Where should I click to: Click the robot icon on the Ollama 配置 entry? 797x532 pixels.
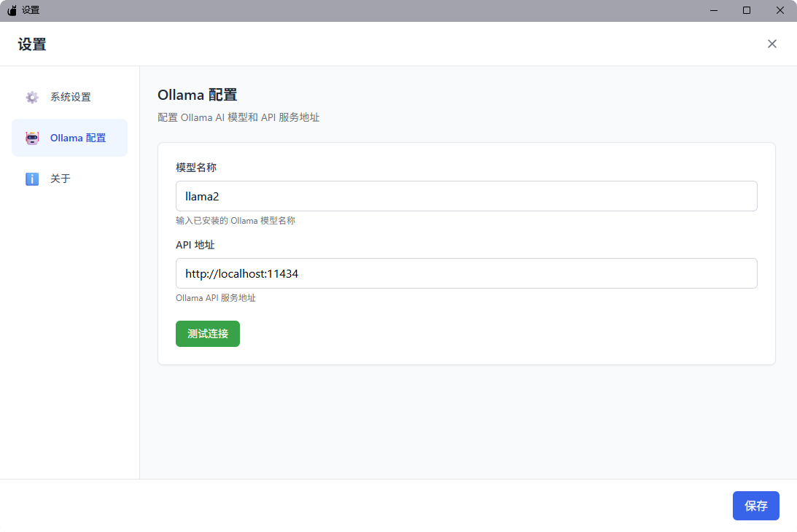tap(32, 138)
